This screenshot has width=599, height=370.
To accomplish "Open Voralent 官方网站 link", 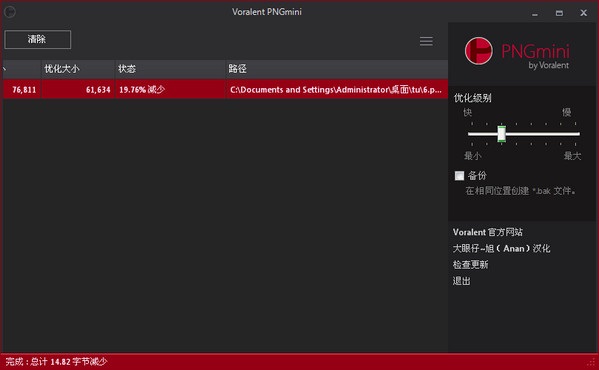I will pos(487,232).
